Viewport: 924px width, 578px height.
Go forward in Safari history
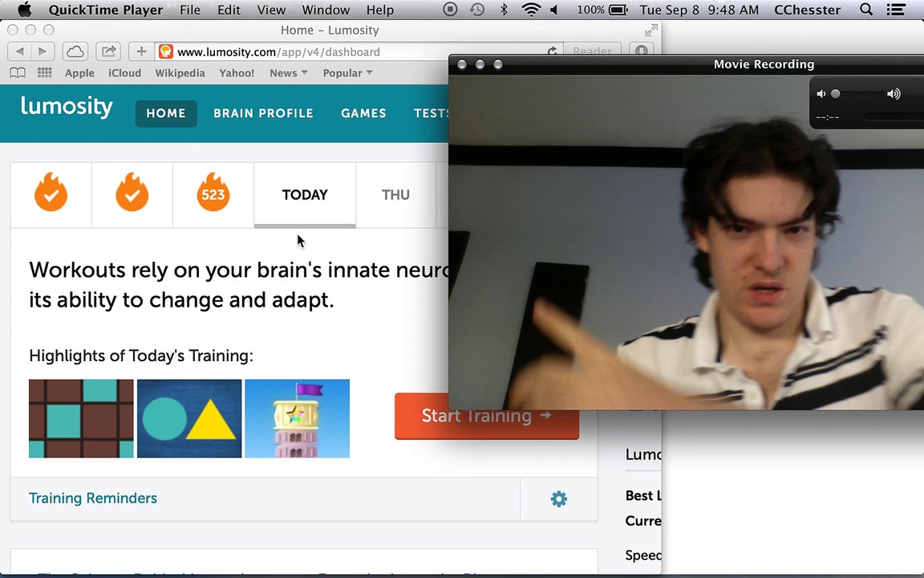pyautogui.click(x=43, y=51)
